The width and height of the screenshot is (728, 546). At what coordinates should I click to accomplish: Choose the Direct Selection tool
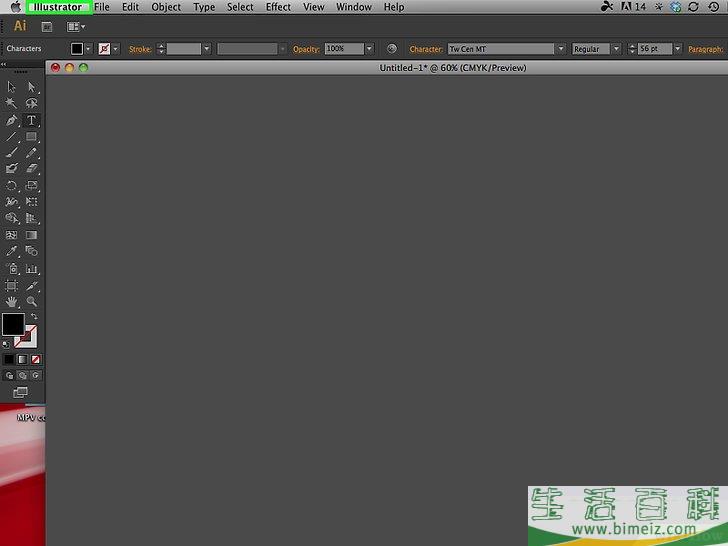click(x=31, y=87)
